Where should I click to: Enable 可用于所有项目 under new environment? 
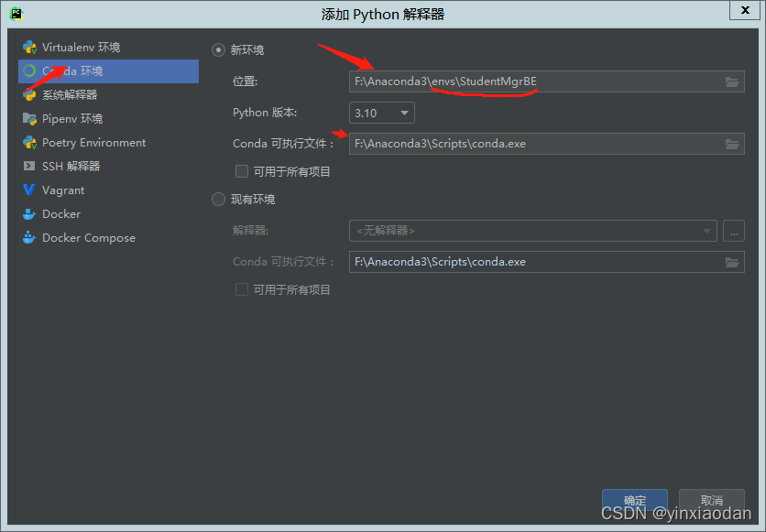point(242,171)
